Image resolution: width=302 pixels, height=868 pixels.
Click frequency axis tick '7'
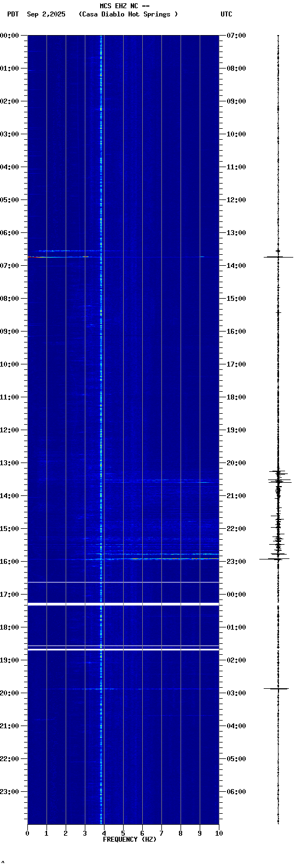tap(161, 833)
